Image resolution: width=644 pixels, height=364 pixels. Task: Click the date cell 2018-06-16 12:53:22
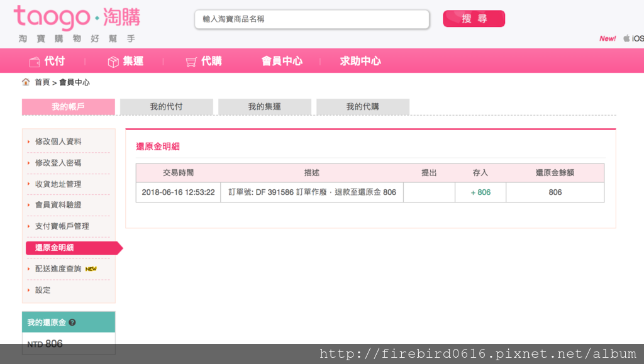(178, 192)
